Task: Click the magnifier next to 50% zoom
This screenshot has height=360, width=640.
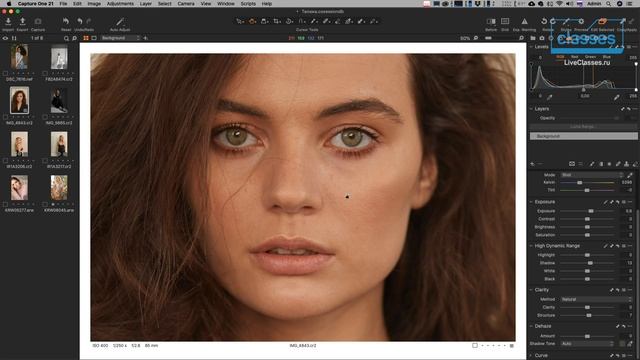Action: click(476, 38)
